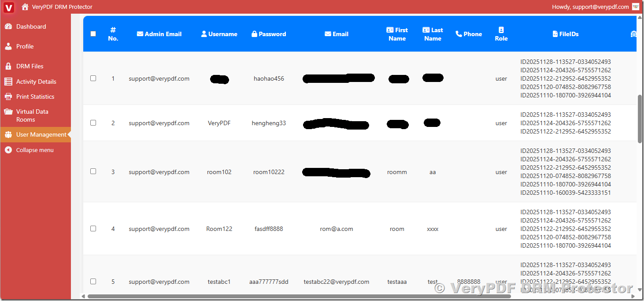
Task: Click the Virtual Data Rooms folder icon
Action: [10, 111]
